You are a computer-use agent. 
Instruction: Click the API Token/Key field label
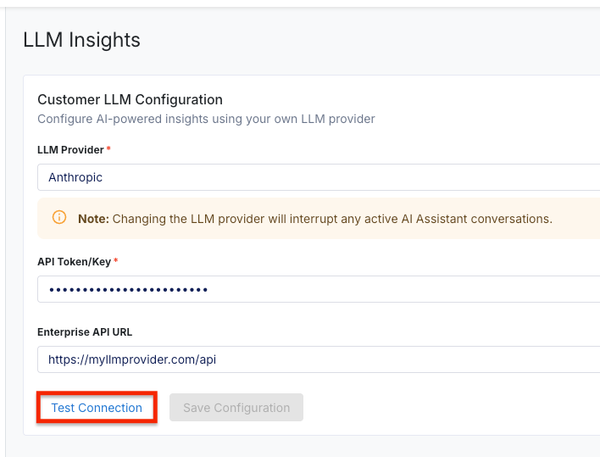pyautogui.click(x=76, y=262)
